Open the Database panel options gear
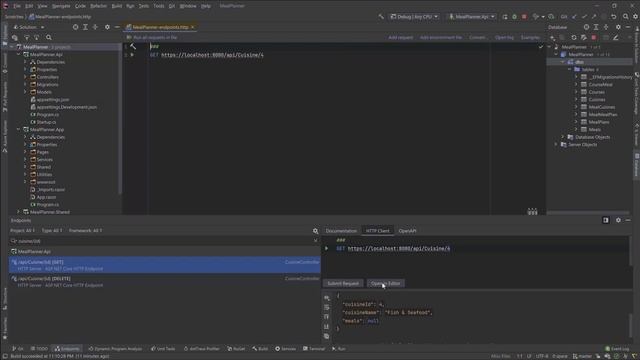Screen dimensions: 640x360 coord(618,27)
